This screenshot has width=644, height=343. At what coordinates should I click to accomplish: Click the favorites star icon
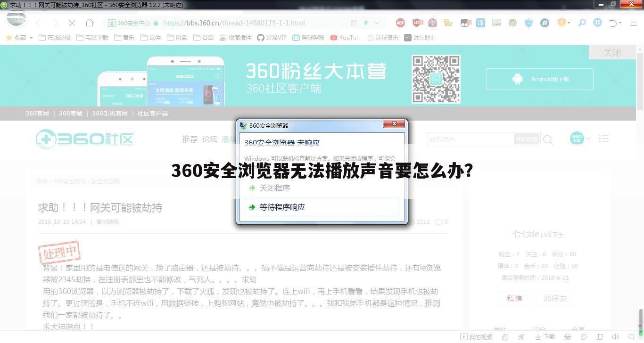(8, 37)
